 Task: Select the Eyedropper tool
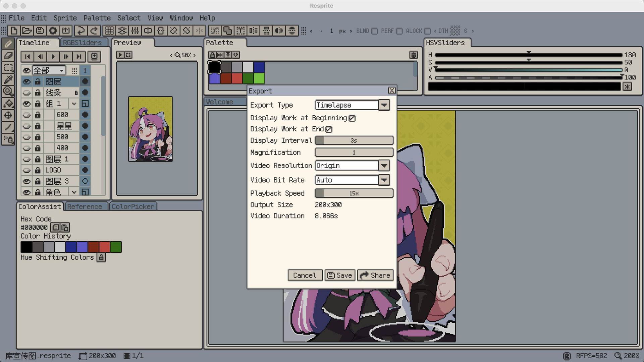[x=8, y=79]
